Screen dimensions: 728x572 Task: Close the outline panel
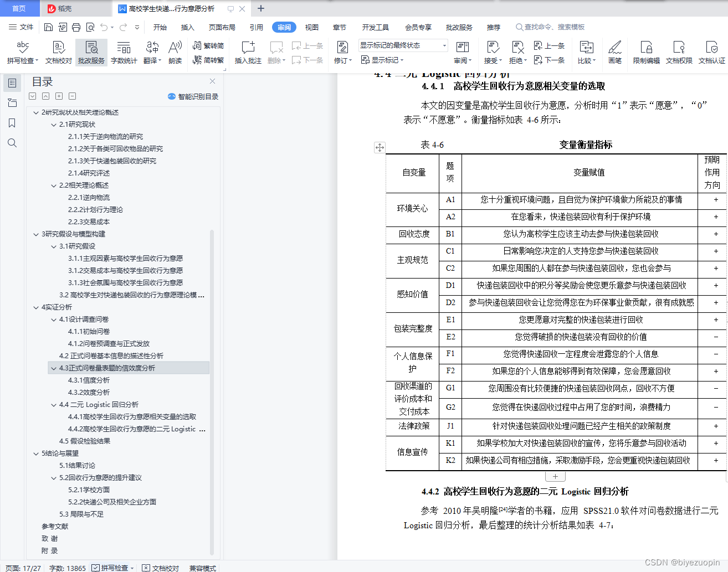point(212,81)
